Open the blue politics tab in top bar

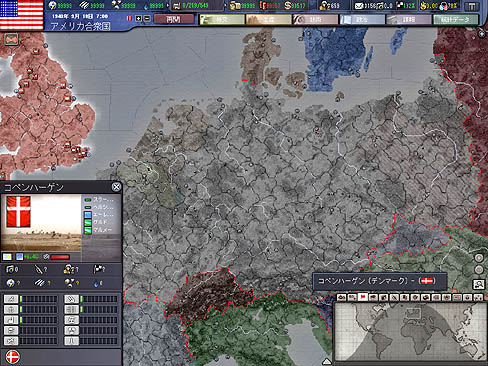click(x=362, y=20)
